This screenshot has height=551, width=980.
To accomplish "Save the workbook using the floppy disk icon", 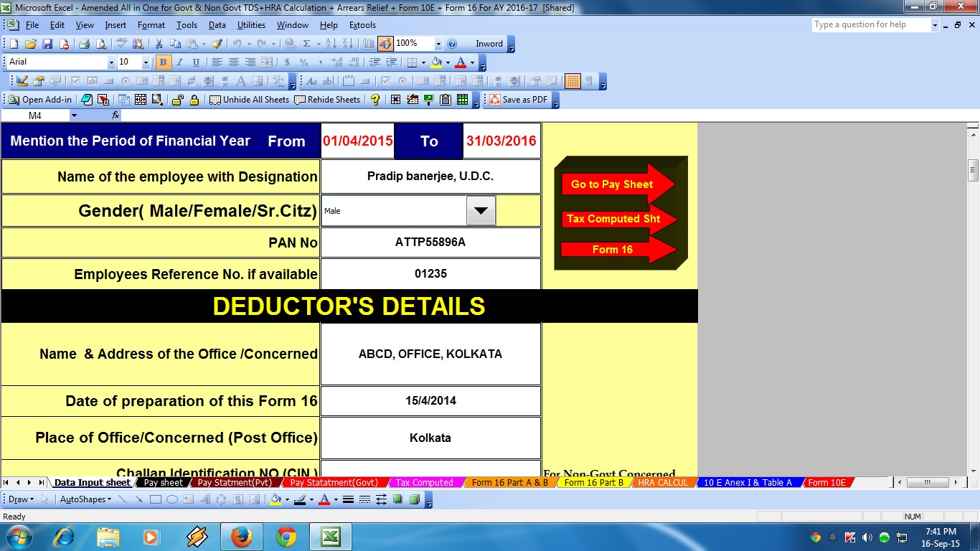I will click(47, 44).
